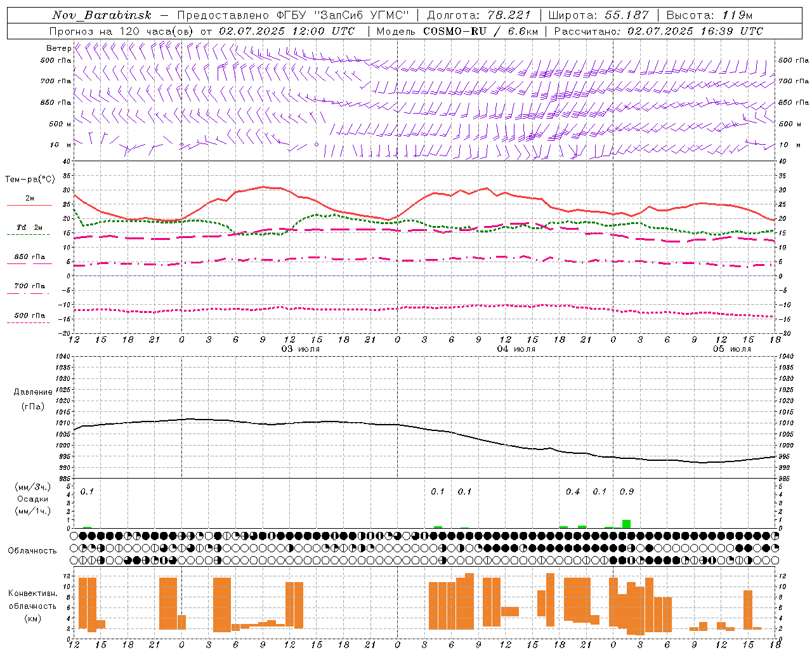This screenshot has width=812, height=650.
Task: Click the '850 гПа' temperature legend entry
Action: point(30,257)
